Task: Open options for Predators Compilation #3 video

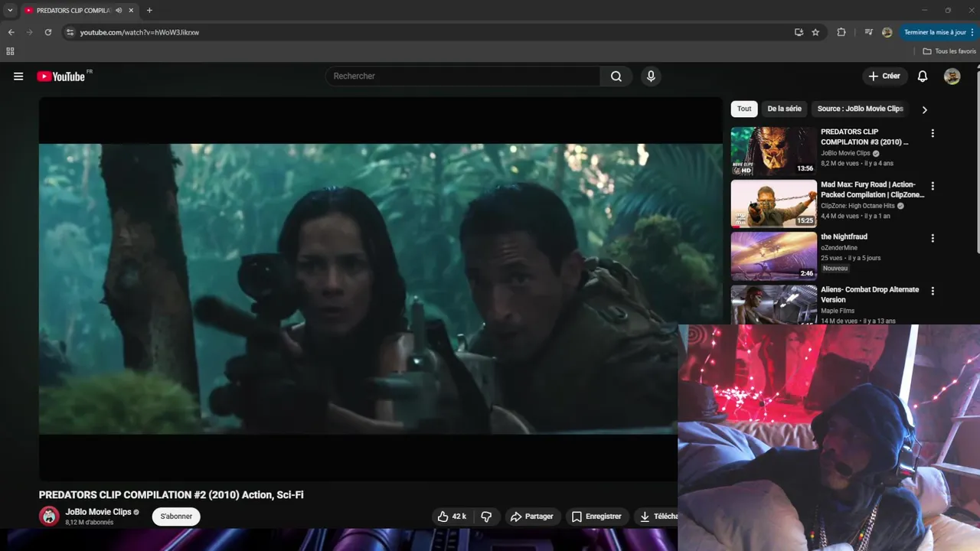Action: 933,133
